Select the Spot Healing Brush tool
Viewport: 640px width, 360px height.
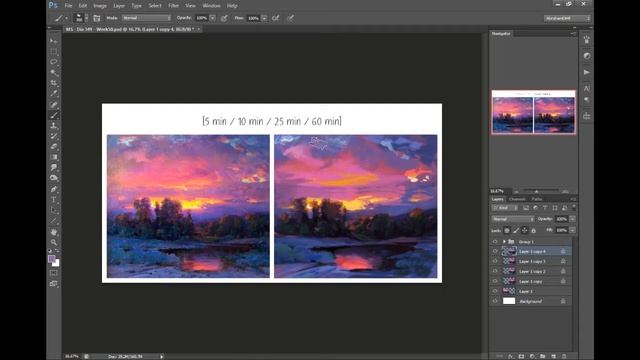tap(53, 104)
